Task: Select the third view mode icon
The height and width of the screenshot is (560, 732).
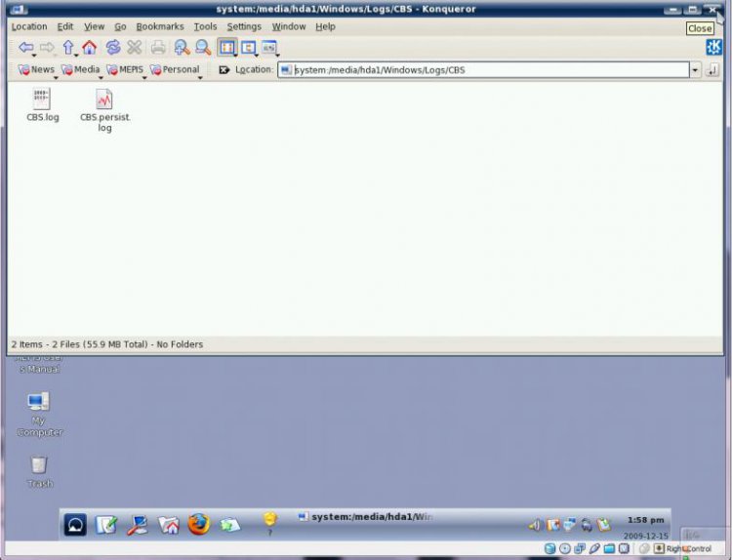Action: [269, 47]
